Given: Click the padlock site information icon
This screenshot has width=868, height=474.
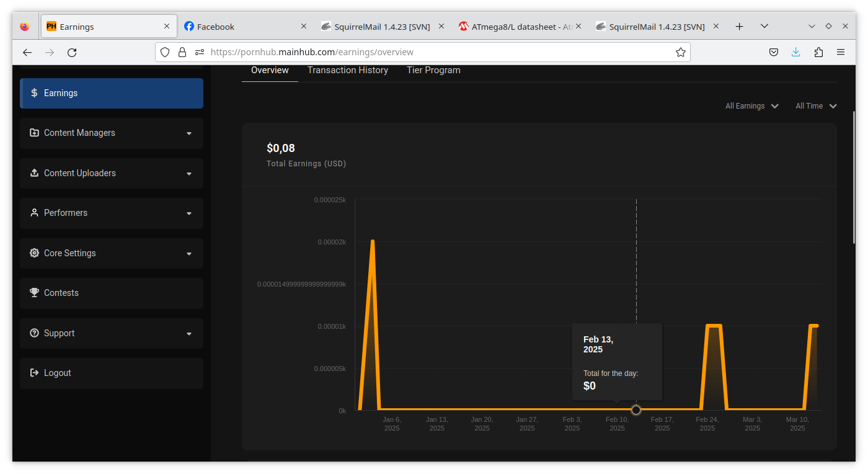Looking at the screenshot, I should click(x=182, y=53).
